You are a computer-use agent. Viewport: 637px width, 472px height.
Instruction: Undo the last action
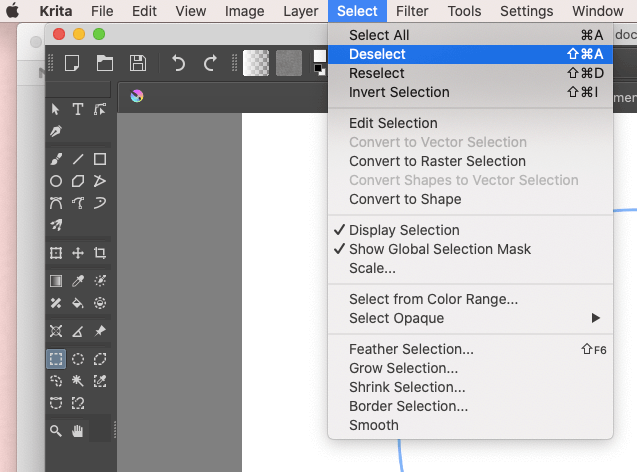pos(178,63)
